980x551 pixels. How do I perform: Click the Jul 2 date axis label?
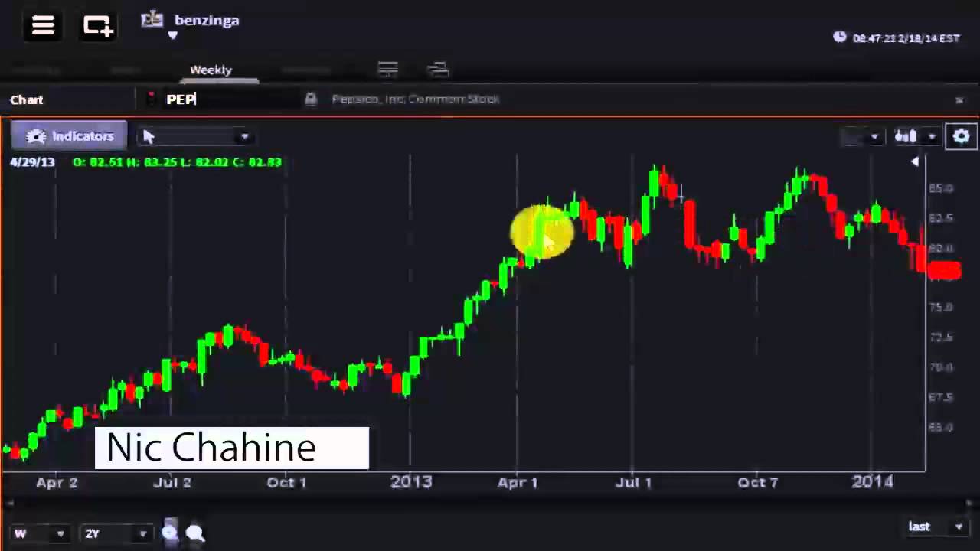point(172,482)
